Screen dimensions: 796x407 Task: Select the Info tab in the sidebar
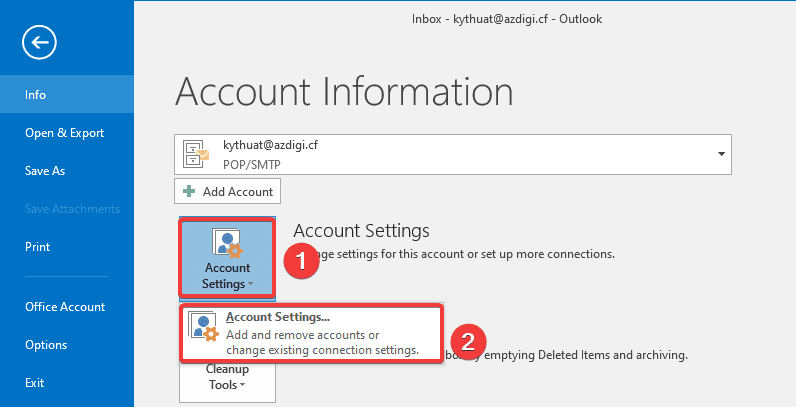[36, 95]
